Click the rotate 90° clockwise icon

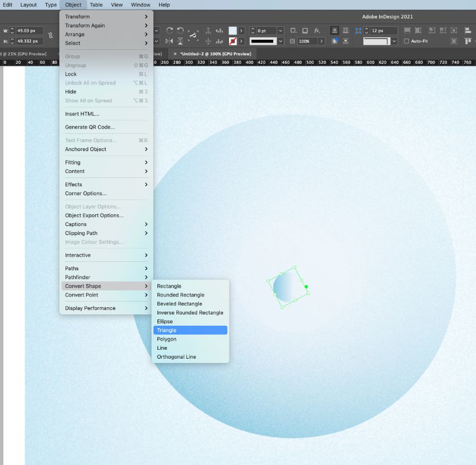(x=170, y=31)
